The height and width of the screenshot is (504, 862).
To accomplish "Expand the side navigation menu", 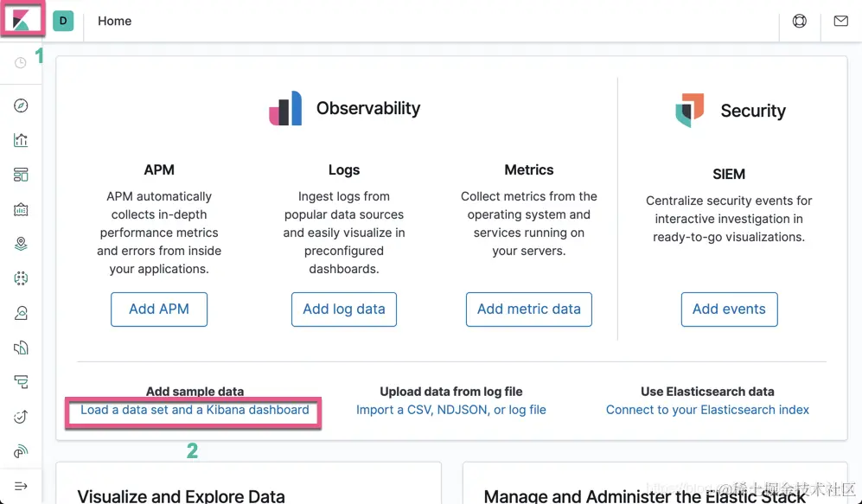I will point(21,486).
